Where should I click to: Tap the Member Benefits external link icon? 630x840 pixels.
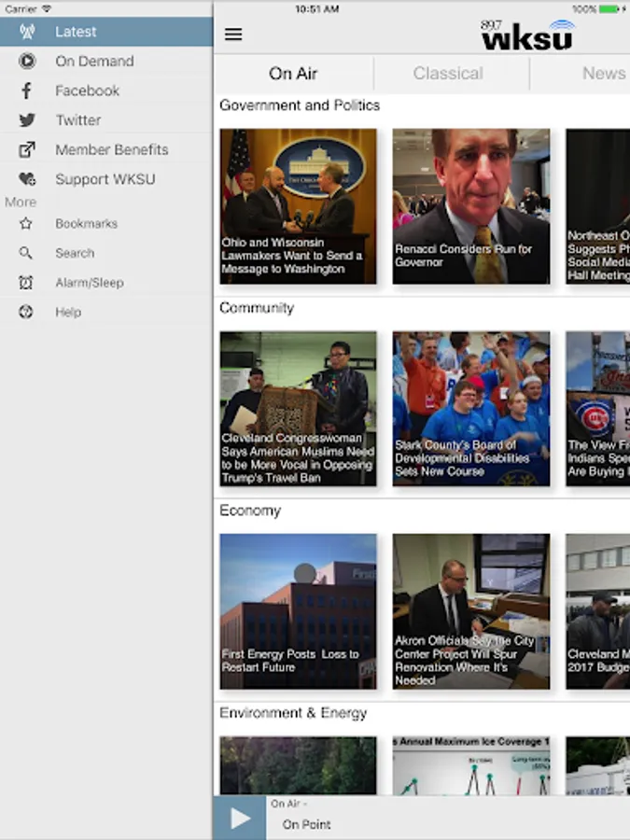click(x=27, y=149)
